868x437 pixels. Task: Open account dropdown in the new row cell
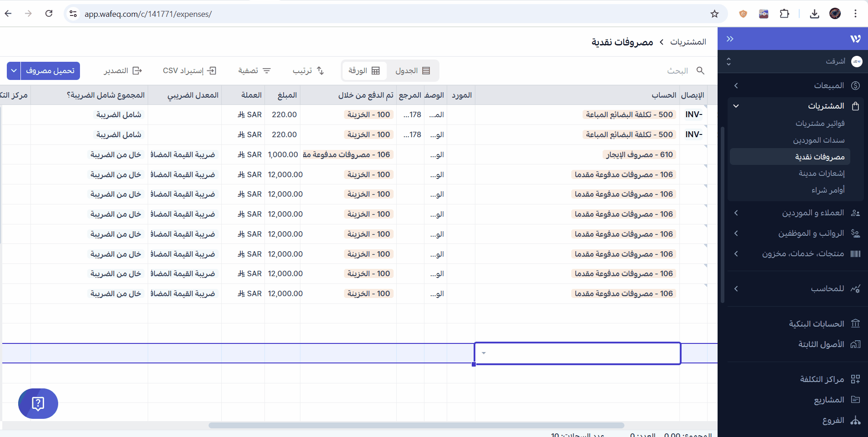point(484,353)
